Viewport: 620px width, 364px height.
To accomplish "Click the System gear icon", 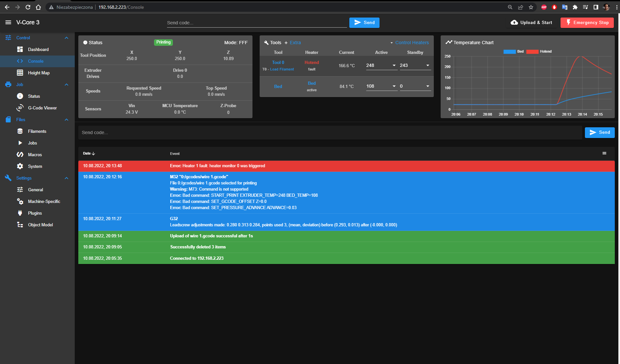I will click(x=20, y=166).
